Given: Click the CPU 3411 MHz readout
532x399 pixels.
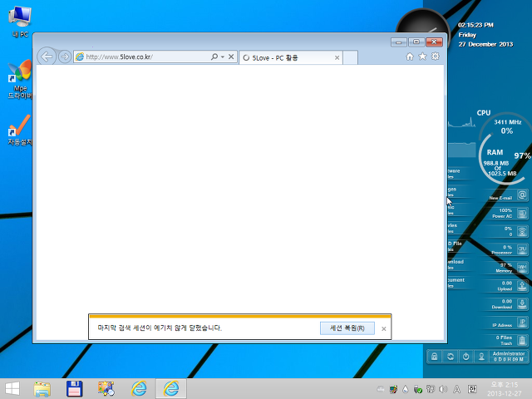Looking at the screenshot, I should [x=507, y=122].
